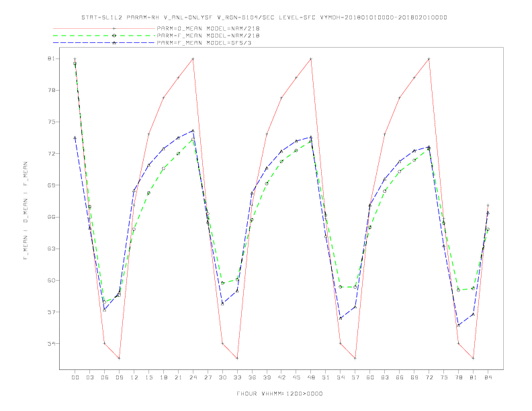This screenshot has height=411, width=532.
Task: Select legend entry PARM=F_MEAN MODEL=GFS/3
Action: [x=204, y=43]
